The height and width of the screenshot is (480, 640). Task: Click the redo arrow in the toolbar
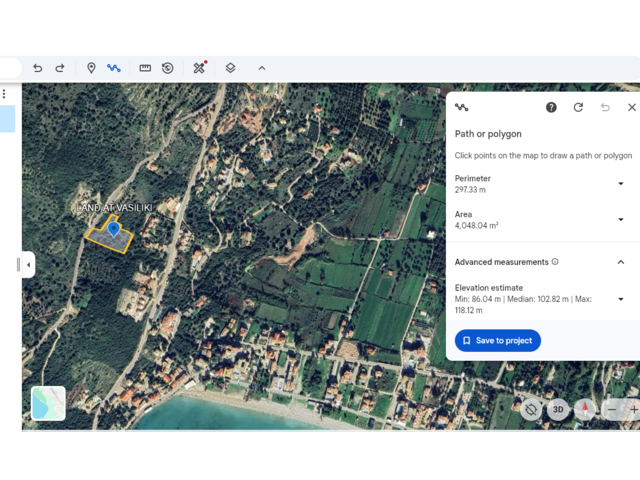[60, 68]
